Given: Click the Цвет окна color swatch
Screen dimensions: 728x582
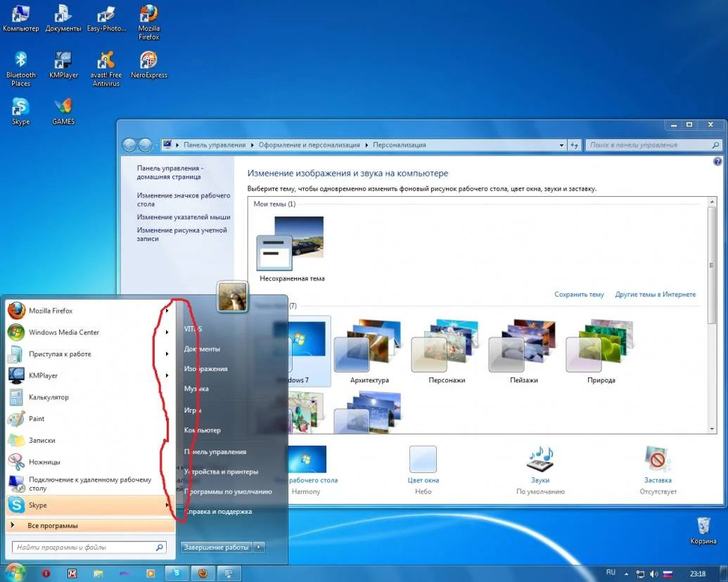Looking at the screenshot, I should (423, 460).
